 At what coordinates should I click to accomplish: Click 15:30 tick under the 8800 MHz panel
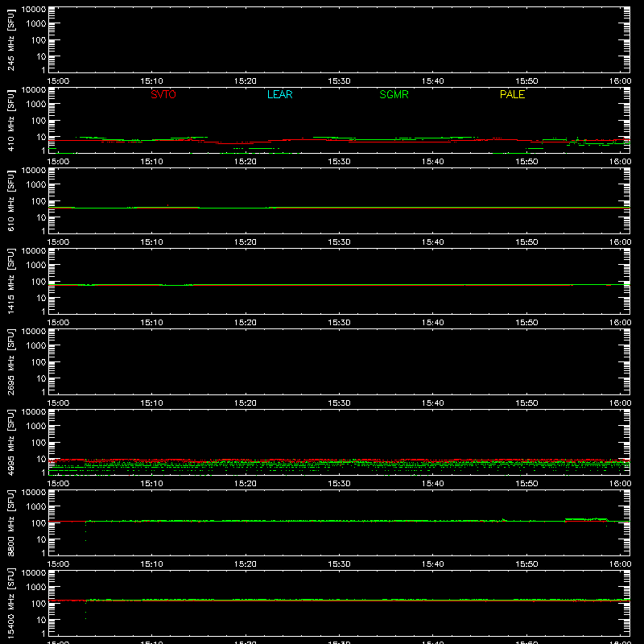339,564
